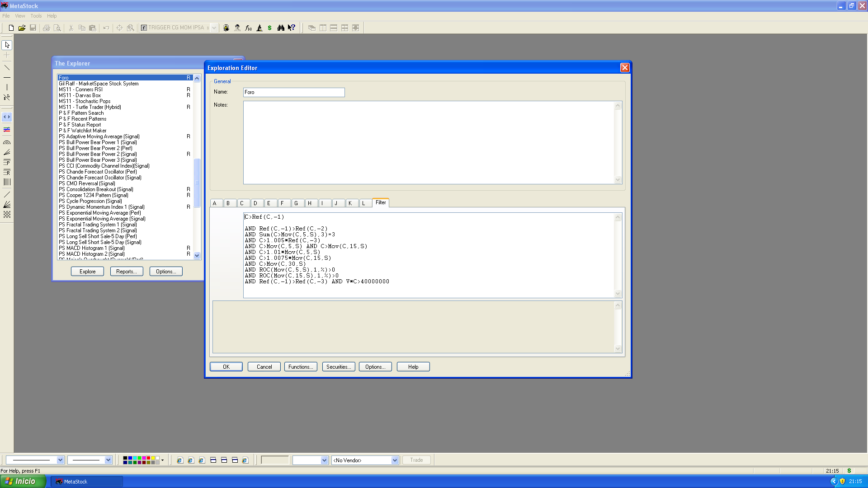Switch to column A tab
The width and height of the screenshot is (868, 488).
[216, 203]
